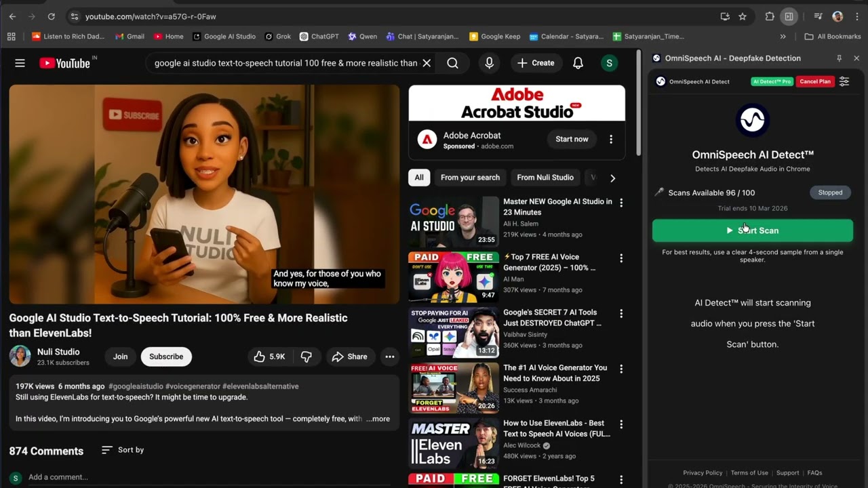
Task: Click #googleaistudio hashtag
Action: click(x=136, y=386)
